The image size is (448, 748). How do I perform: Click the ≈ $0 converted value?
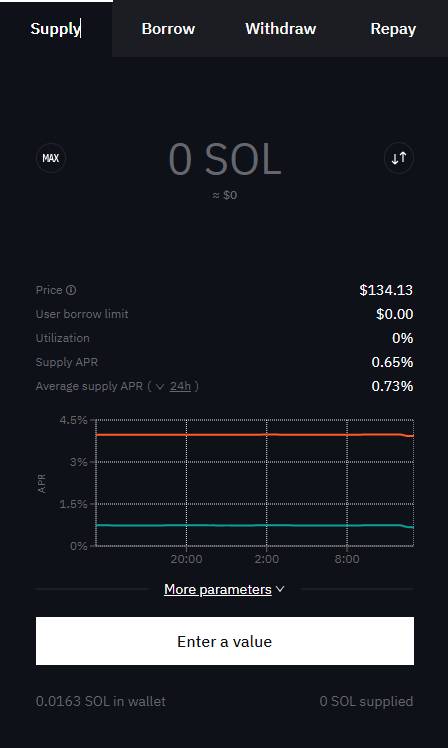pos(225,195)
